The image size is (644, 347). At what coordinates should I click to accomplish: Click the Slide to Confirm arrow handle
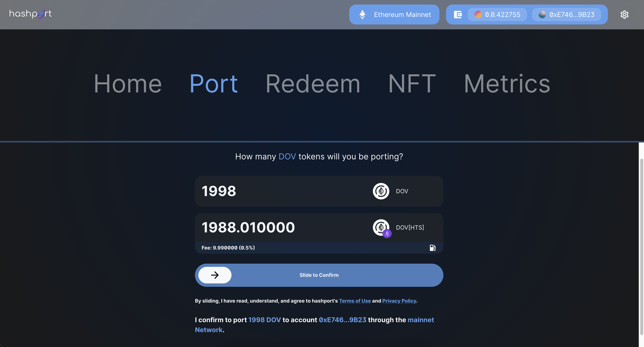(215, 275)
